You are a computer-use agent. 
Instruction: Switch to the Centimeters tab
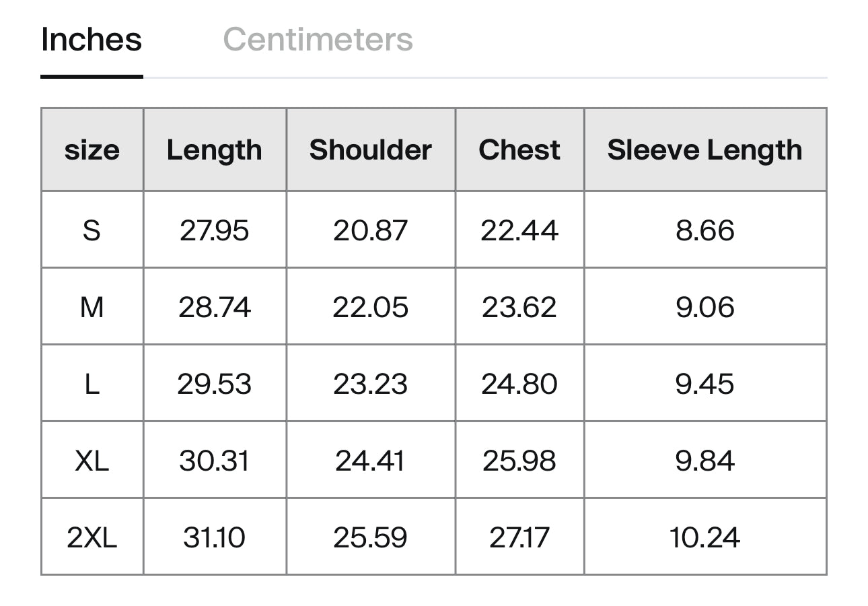(x=318, y=39)
